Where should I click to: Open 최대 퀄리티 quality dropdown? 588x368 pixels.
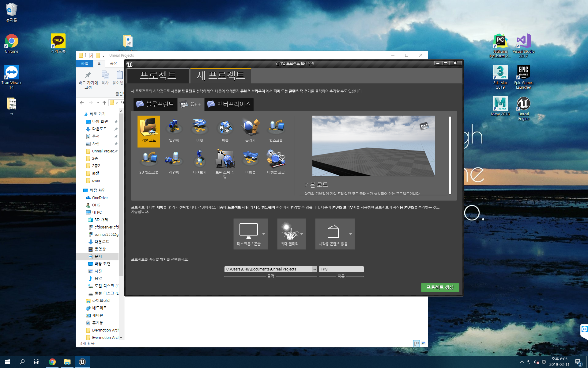tap(291, 234)
